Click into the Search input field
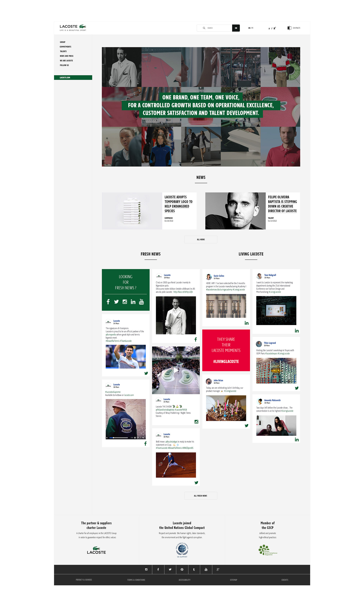364x595 pixels. (217, 28)
